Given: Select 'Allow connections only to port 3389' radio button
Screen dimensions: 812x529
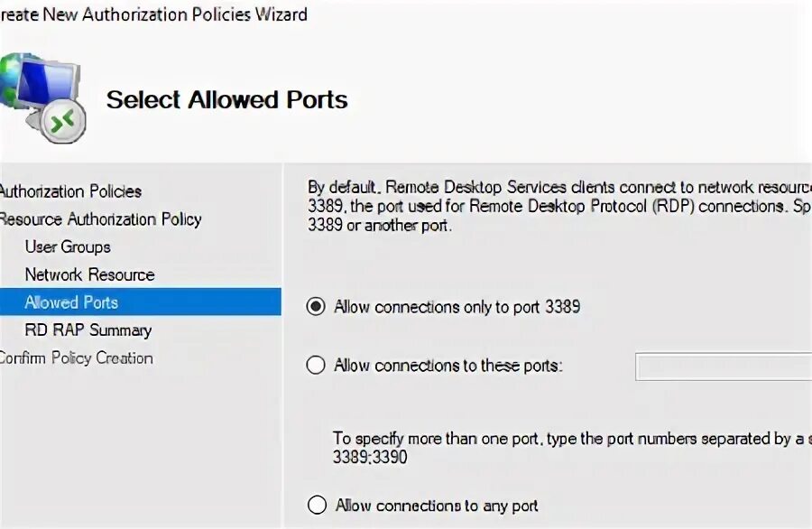Looking at the screenshot, I should coord(316,307).
